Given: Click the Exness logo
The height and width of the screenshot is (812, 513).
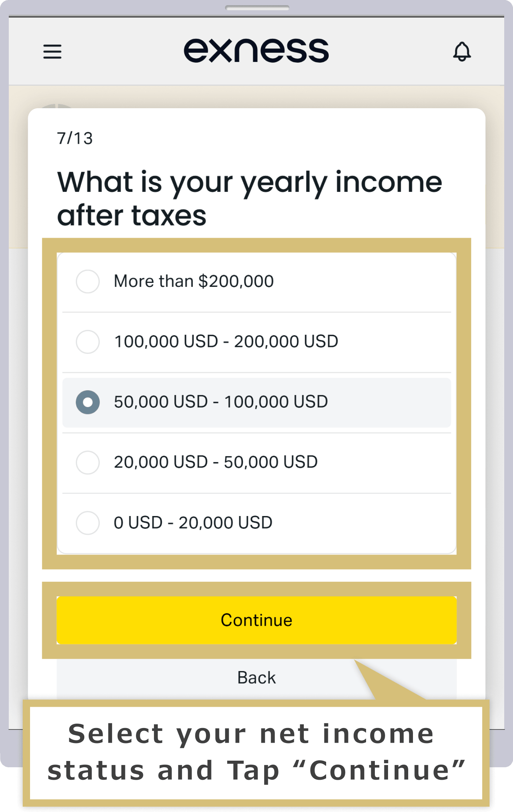Looking at the screenshot, I should point(256,51).
